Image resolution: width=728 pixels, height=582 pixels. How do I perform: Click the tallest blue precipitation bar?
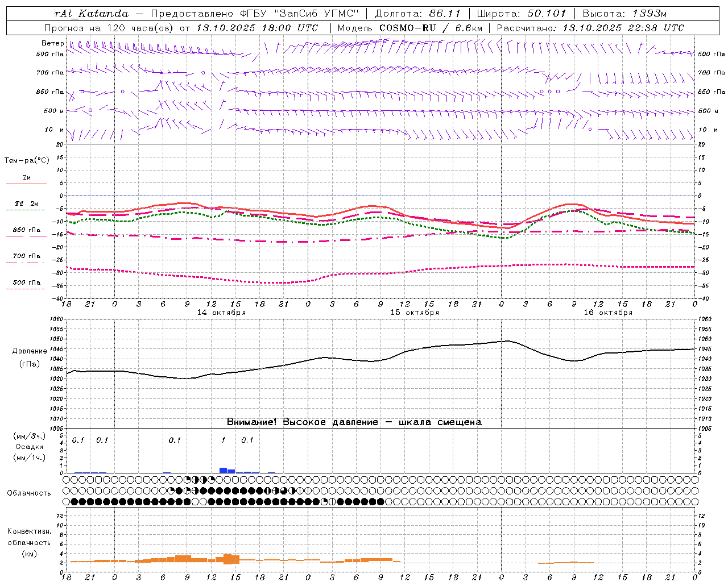point(223,470)
